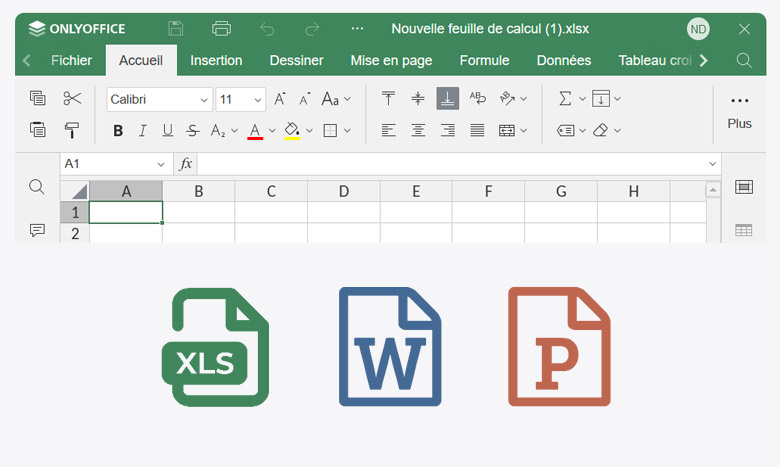Apply the yellow fill color
Viewport: 780px width, 467px height.
pos(292,131)
